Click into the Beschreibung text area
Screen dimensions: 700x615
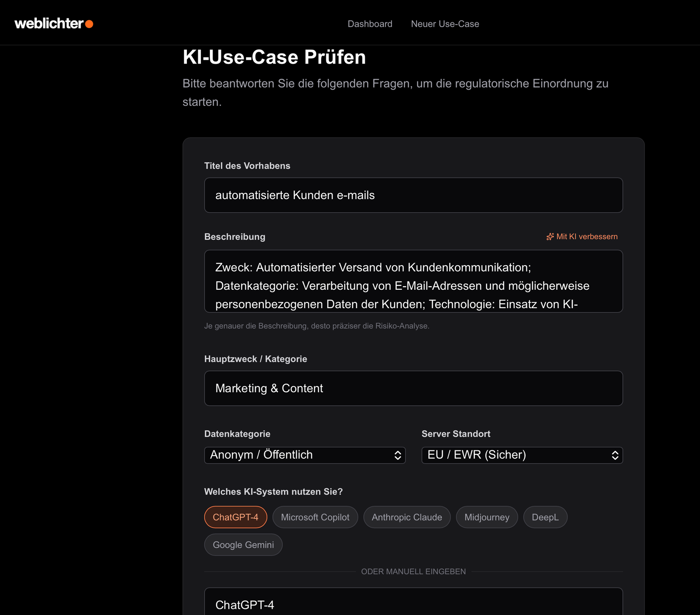point(413,281)
